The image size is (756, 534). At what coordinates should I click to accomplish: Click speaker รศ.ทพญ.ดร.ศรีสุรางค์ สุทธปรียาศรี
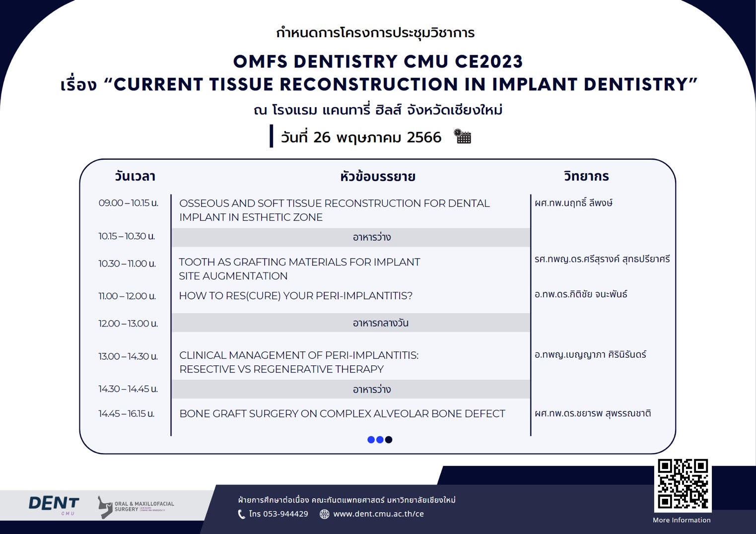coord(602,259)
